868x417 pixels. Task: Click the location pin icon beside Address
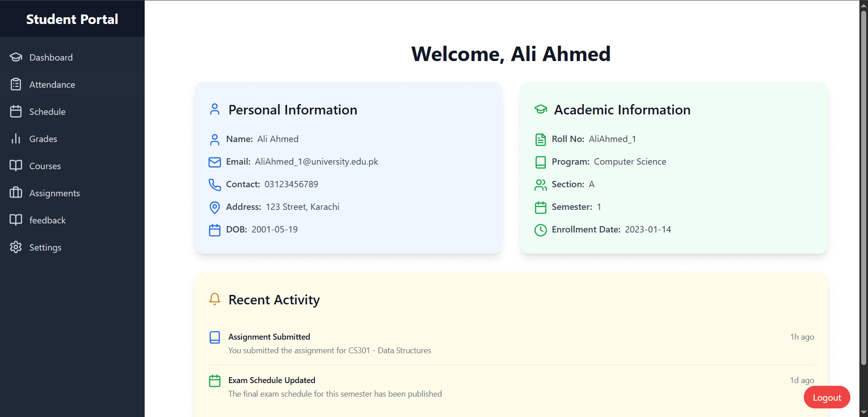[215, 207]
